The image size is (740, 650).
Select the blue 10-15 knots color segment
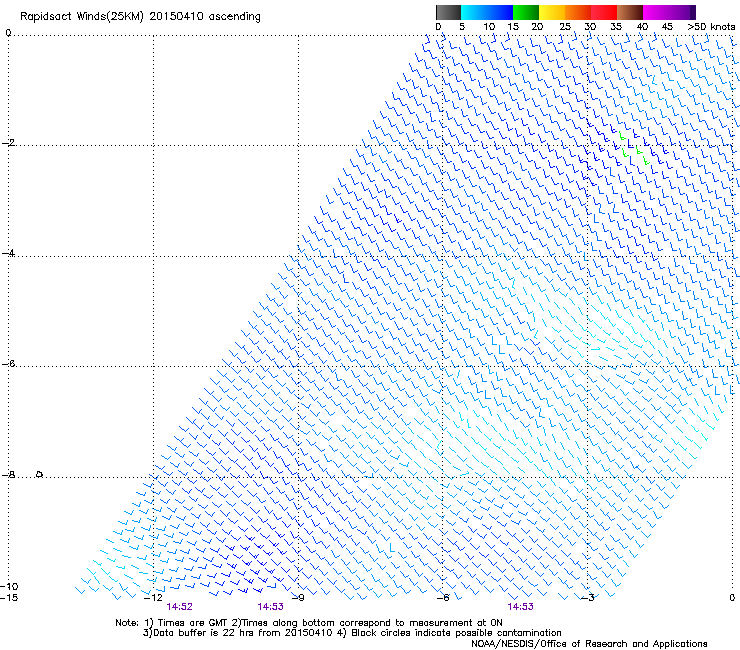pos(500,12)
